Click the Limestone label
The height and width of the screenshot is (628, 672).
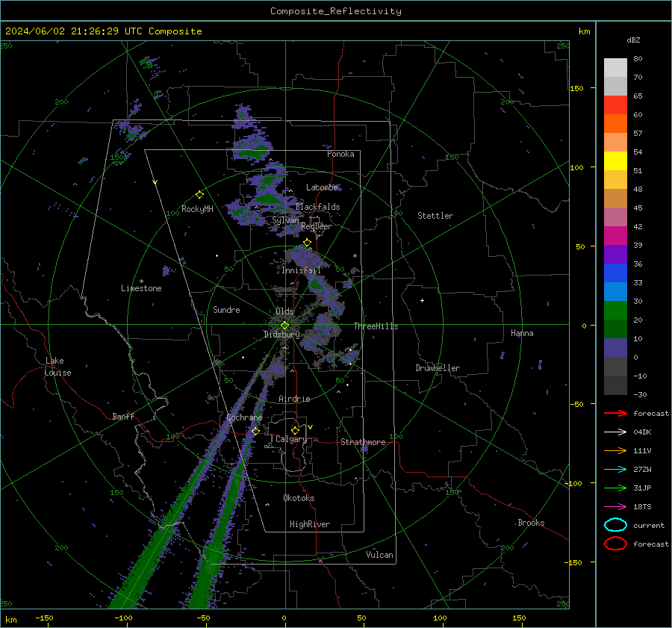(x=141, y=288)
